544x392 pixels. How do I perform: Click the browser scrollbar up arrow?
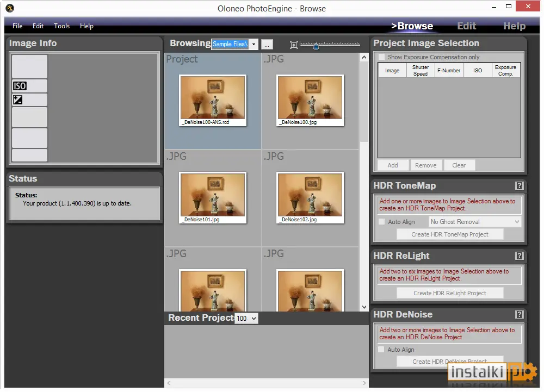coord(364,57)
